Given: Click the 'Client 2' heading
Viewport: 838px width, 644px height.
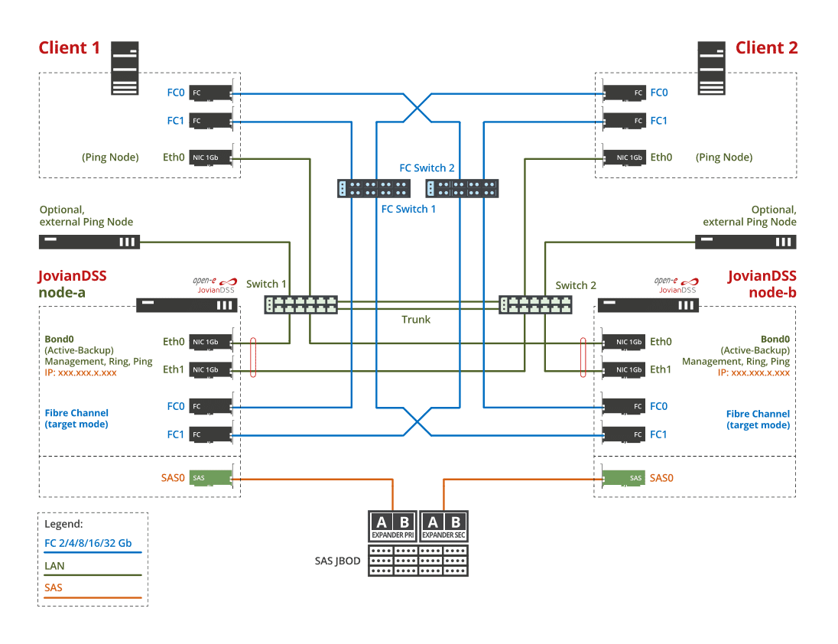Looking at the screenshot, I should tap(766, 48).
